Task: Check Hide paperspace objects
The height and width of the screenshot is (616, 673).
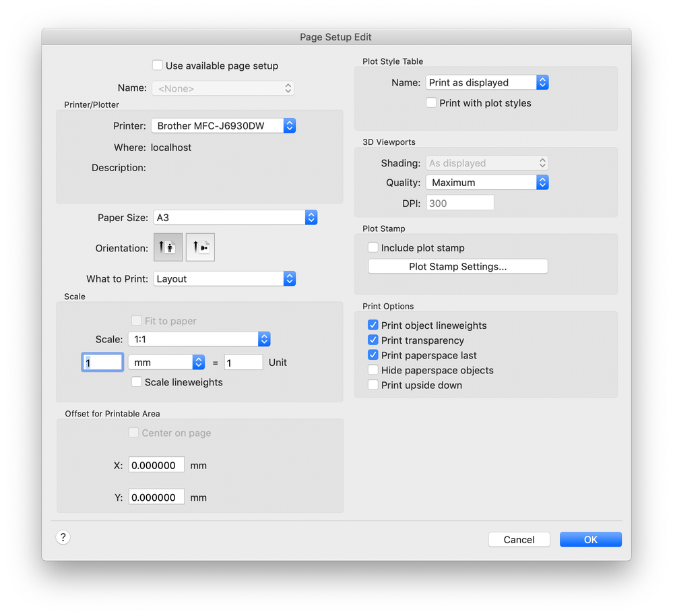Action: [373, 370]
